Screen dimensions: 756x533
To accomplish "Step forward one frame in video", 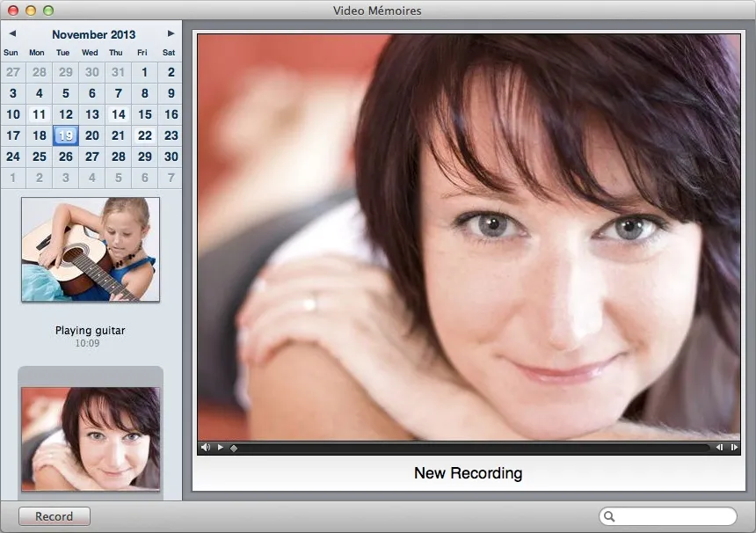I will pos(734,447).
